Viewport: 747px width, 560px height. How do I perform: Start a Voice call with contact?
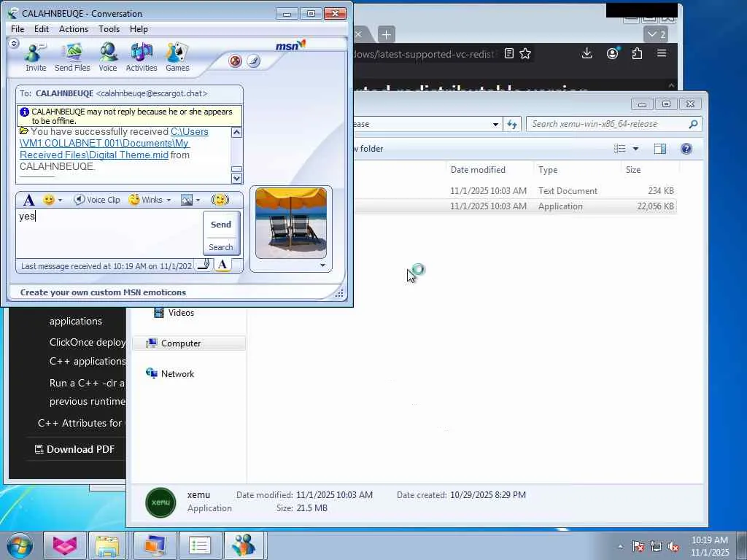[x=108, y=57]
